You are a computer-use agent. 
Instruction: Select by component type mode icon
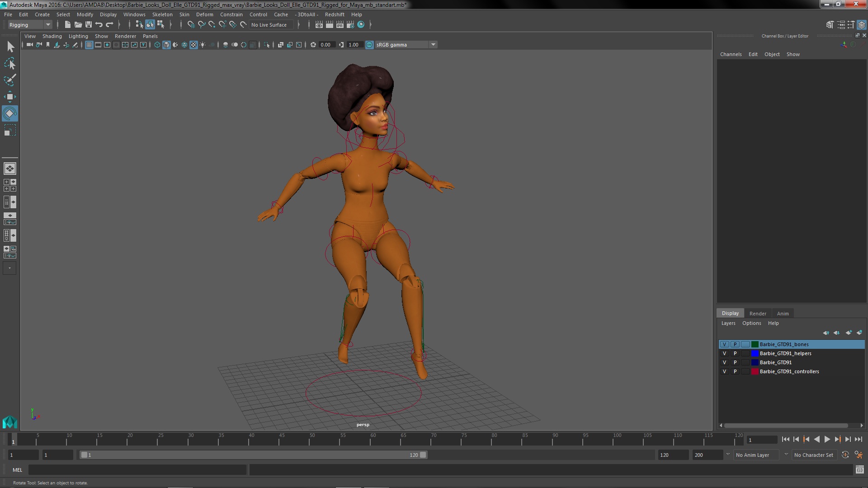click(x=160, y=25)
